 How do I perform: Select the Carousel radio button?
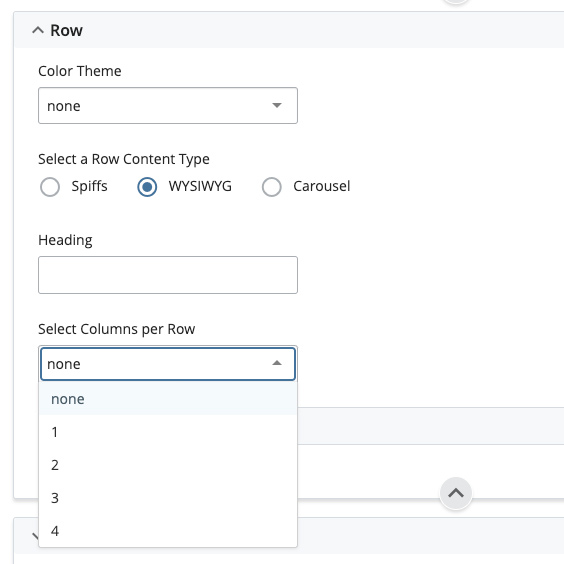pos(272,187)
